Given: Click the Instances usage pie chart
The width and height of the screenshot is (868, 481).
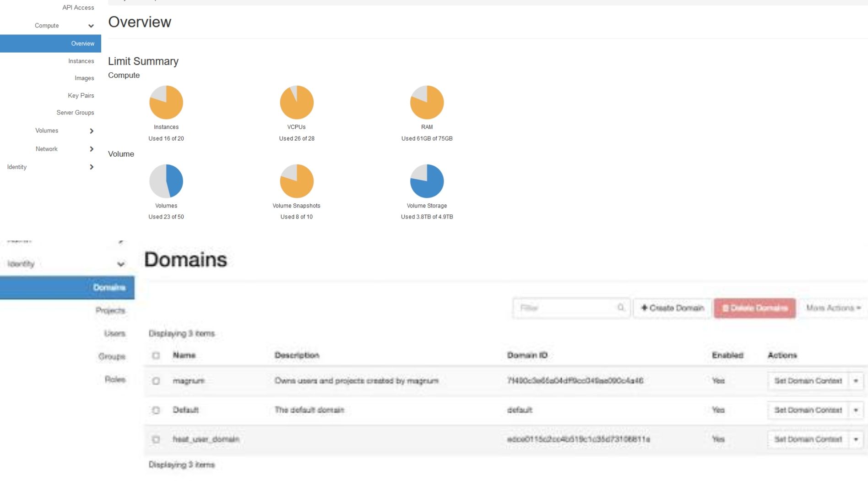Looking at the screenshot, I should (x=166, y=102).
